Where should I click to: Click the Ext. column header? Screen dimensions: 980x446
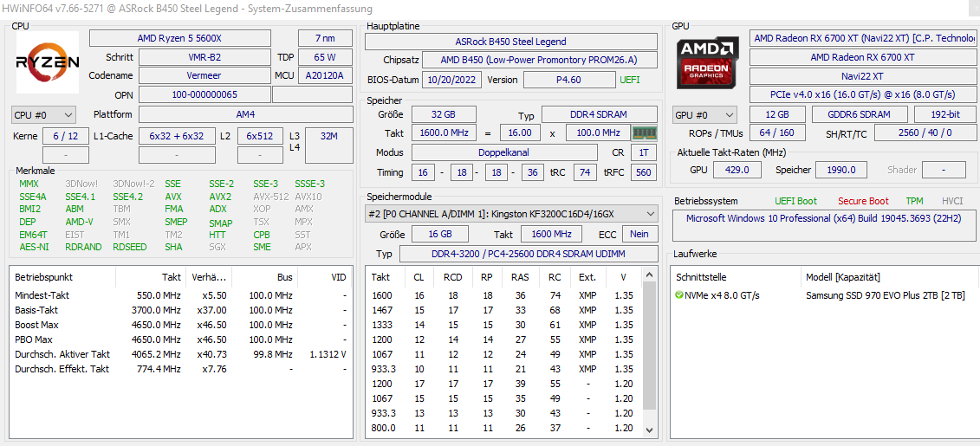click(587, 277)
